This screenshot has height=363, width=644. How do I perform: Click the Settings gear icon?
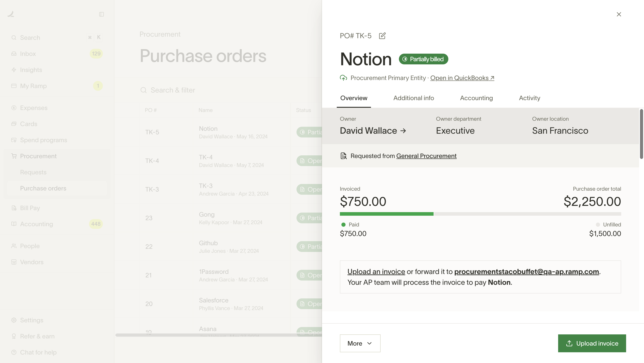coord(14,320)
